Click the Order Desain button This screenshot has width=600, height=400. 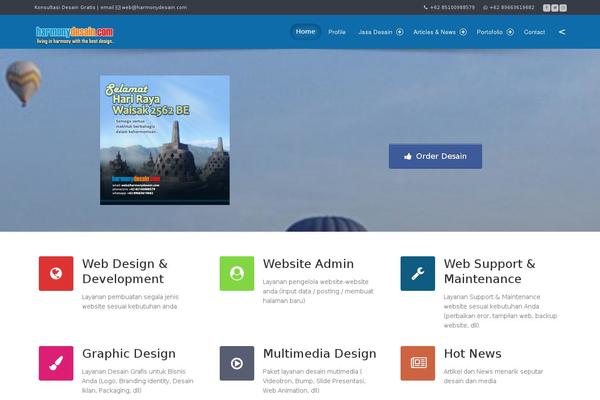point(435,156)
